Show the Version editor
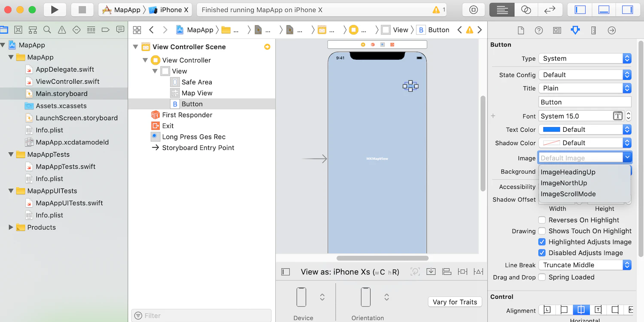Image resolution: width=644 pixels, height=322 pixels. coord(550,9)
